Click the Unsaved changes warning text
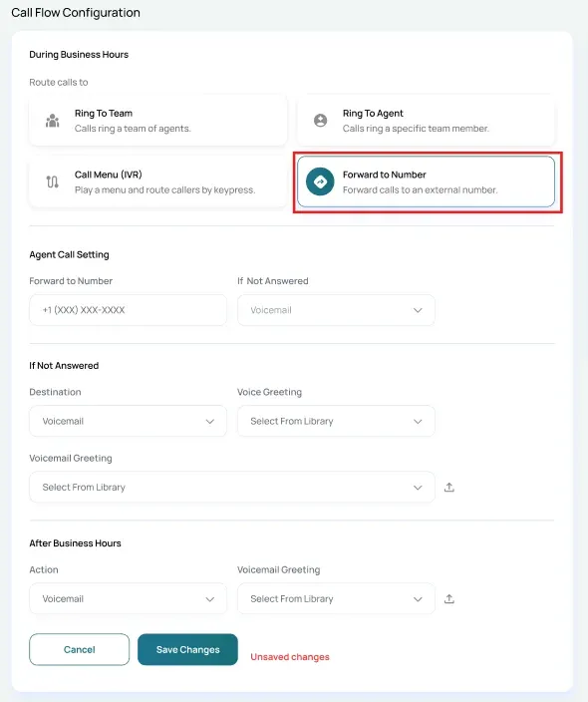This screenshot has height=702, width=588. tap(290, 657)
